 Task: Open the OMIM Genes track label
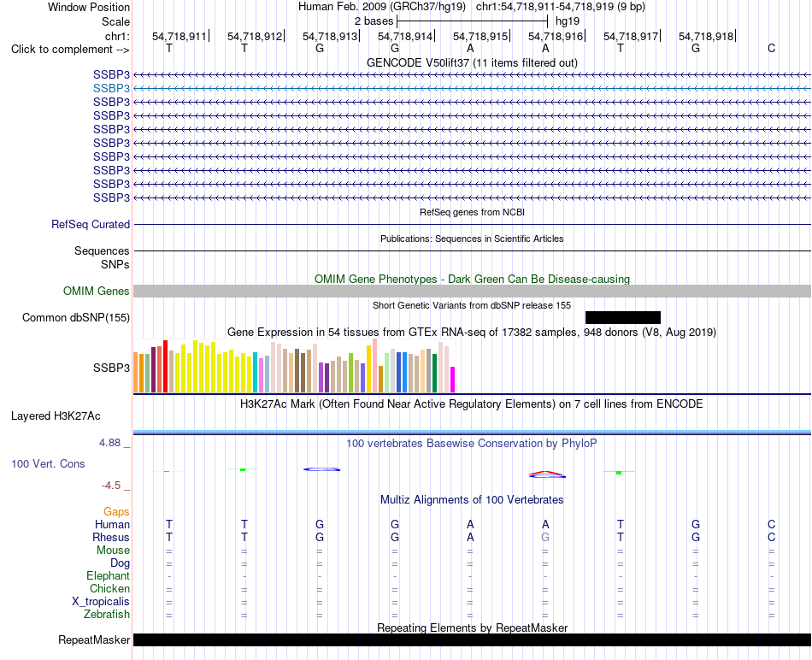point(97,292)
